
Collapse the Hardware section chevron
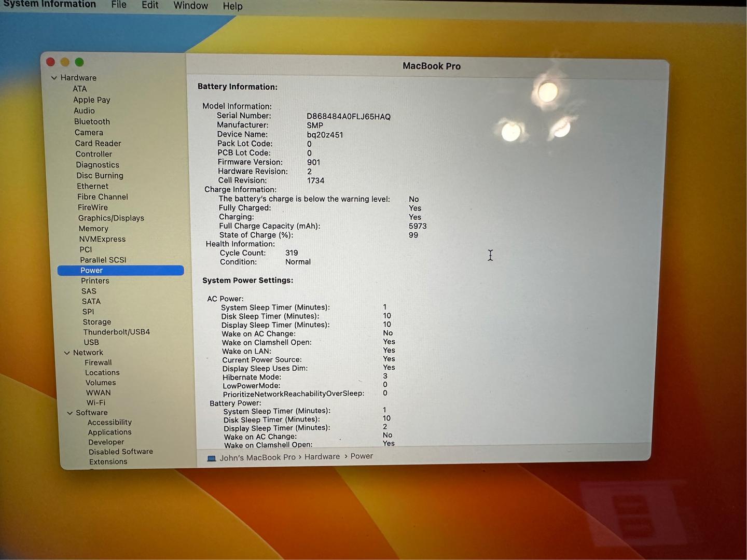[x=54, y=78]
